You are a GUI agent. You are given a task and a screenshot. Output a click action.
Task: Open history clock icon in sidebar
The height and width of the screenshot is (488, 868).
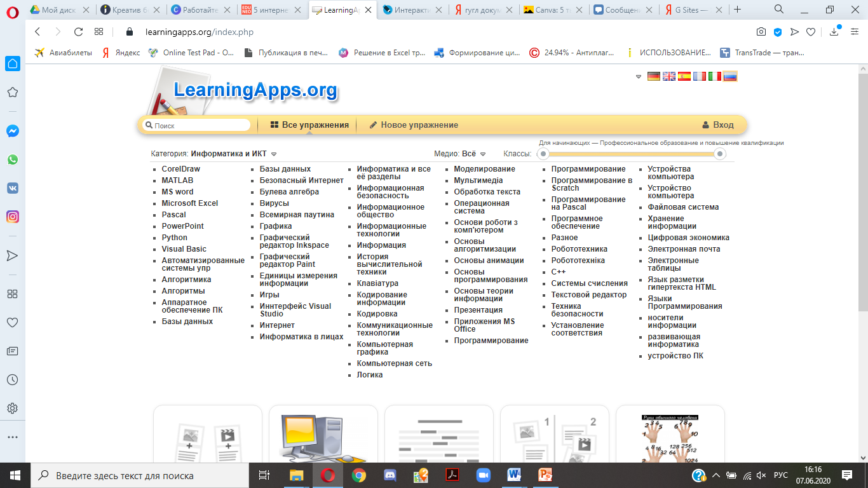point(12,379)
